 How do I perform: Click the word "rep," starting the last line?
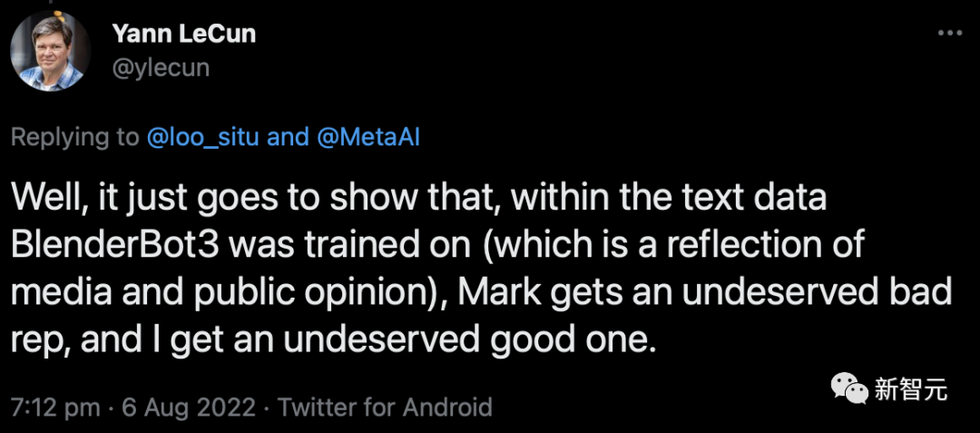tap(42, 343)
